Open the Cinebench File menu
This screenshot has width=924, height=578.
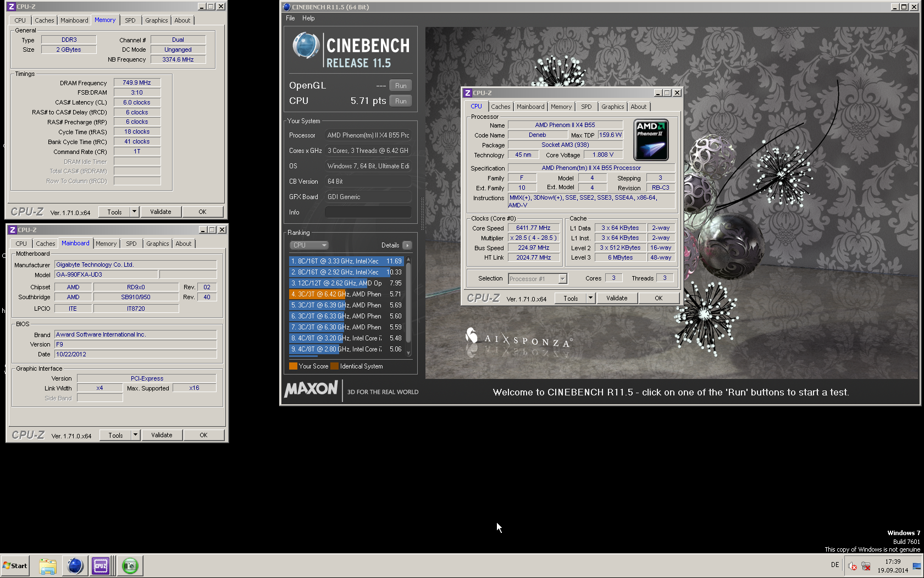tap(290, 18)
